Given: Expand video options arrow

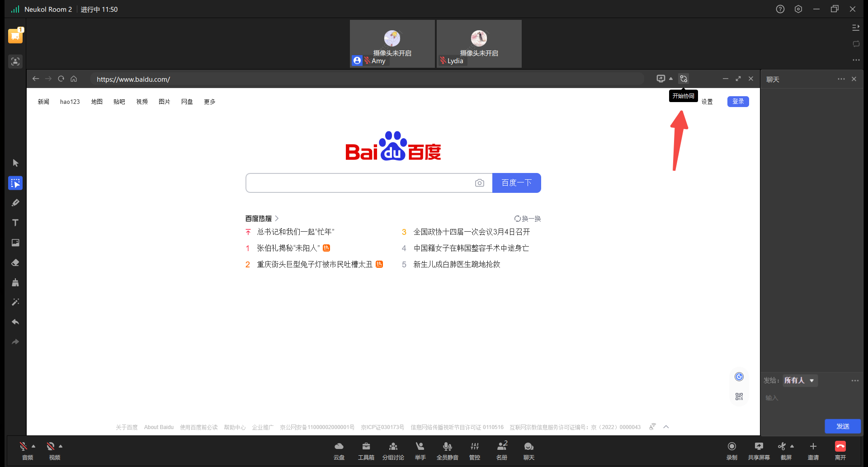Looking at the screenshot, I should [61, 446].
